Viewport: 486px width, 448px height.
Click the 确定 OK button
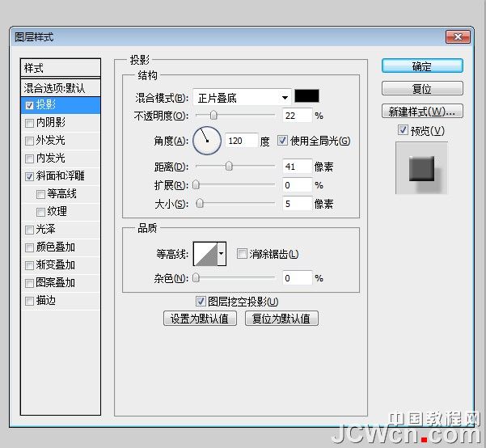coord(422,66)
